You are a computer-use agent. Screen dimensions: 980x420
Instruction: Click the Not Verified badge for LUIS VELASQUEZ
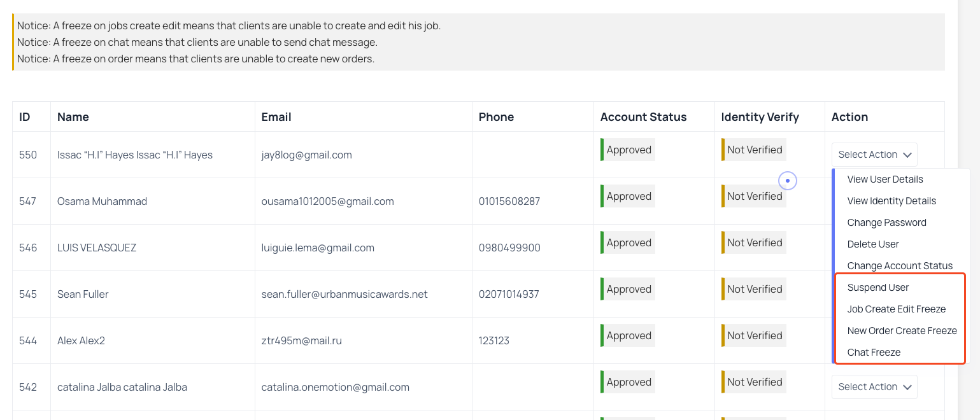coord(754,242)
